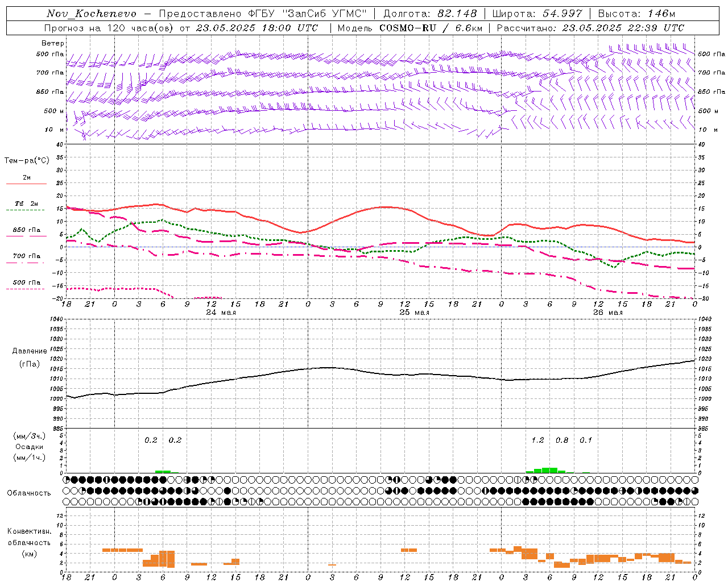Click the ЗапСиб УГМС provider text
The width and height of the screenshot is (728, 582).
pyautogui.click(x=325, y=14)
